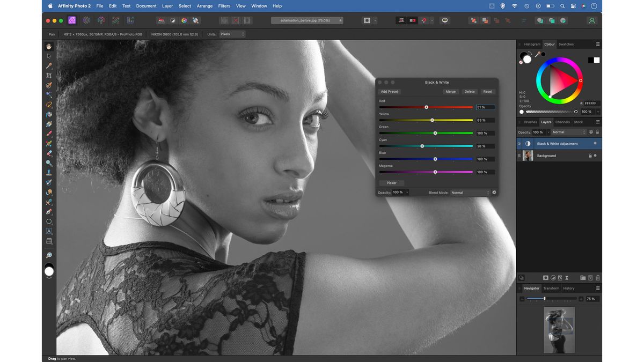Select the Crop tool
Viewport: 644px width, 362px height.
click(x=49, y=76)
